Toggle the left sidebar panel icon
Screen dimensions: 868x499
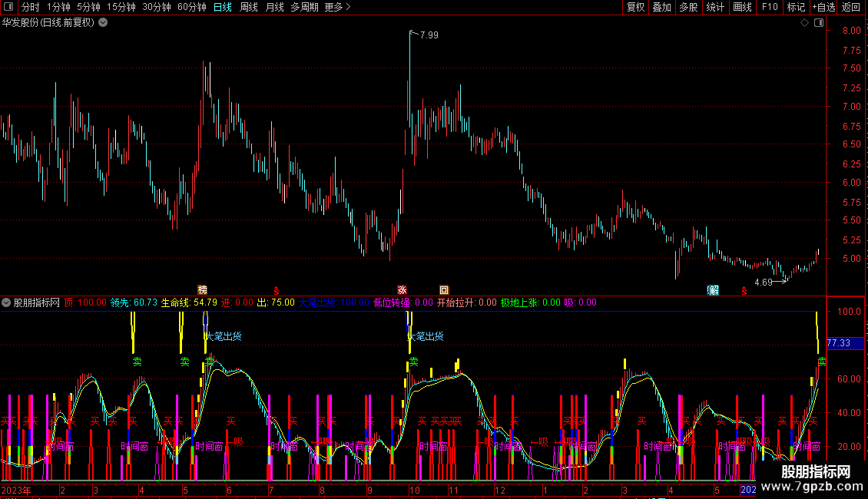(x=8, y=7)
